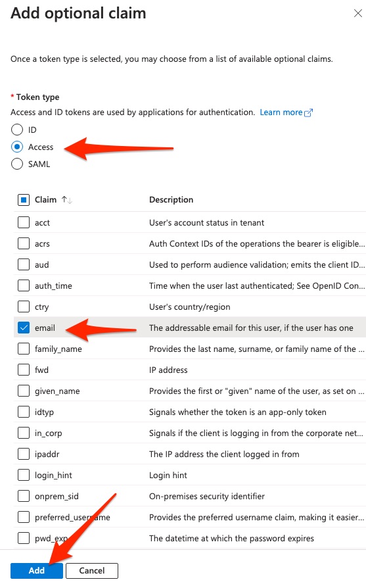The width and height of the screenshot is (366, 588).
Task: Select the Access token type
Action: (17, 147)
